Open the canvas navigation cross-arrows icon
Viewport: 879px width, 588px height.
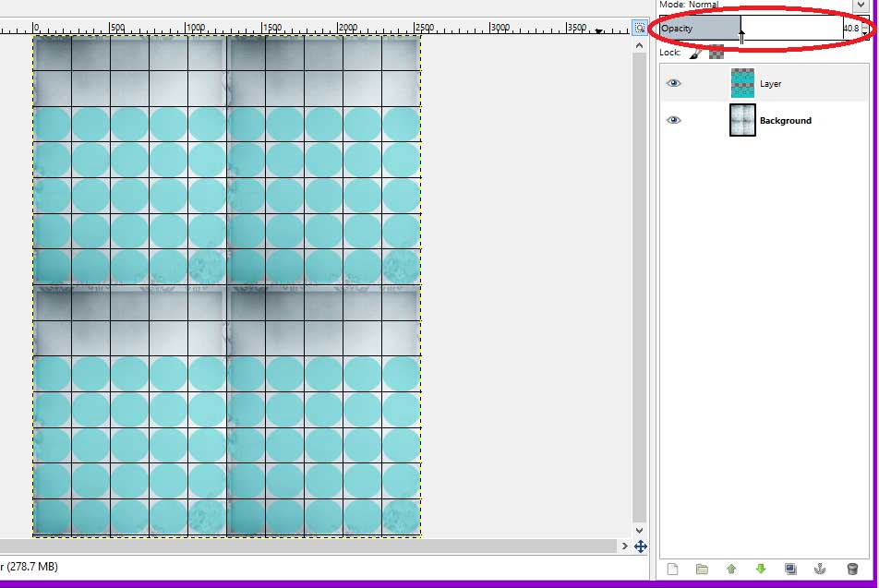(x=640, y=546)
